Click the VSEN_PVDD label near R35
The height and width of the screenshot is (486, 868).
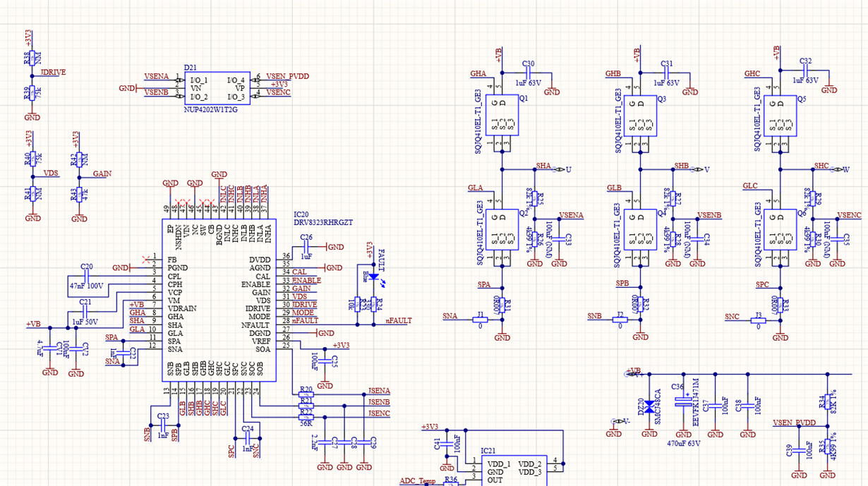tap(794, 423)
